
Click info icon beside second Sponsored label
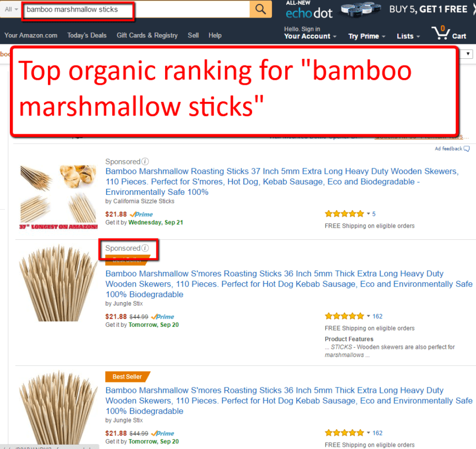(x=145, y=248)
